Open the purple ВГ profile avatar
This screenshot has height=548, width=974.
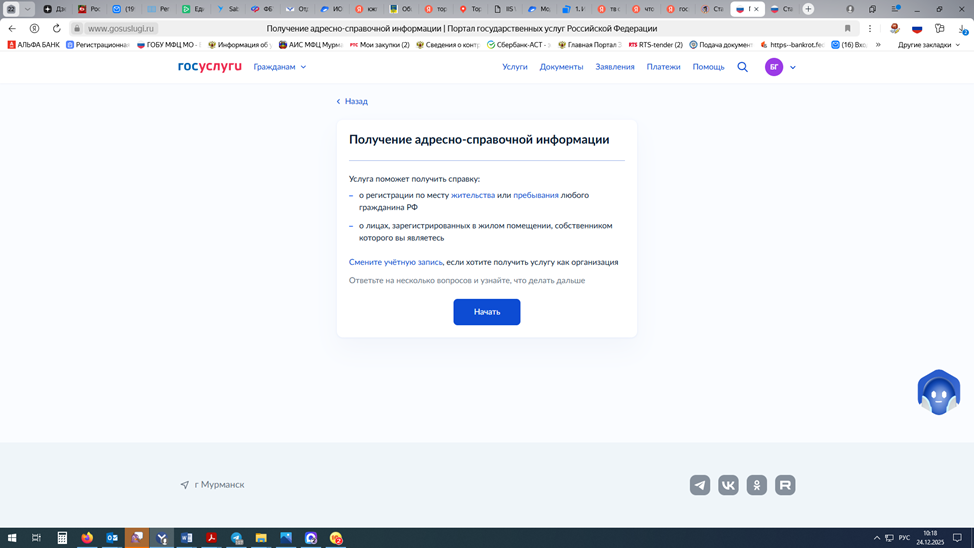[x=774, y=67]
